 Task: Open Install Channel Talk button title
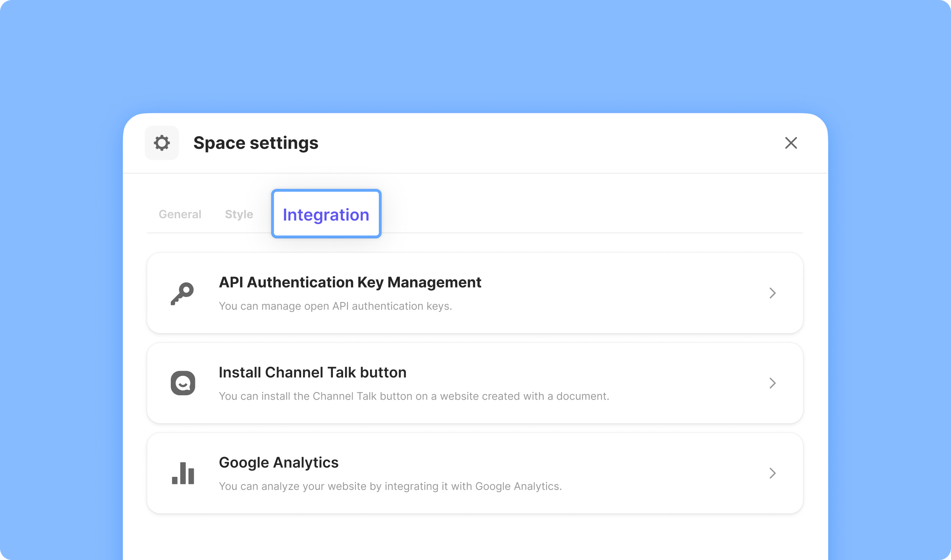click(x=312, y=373)
